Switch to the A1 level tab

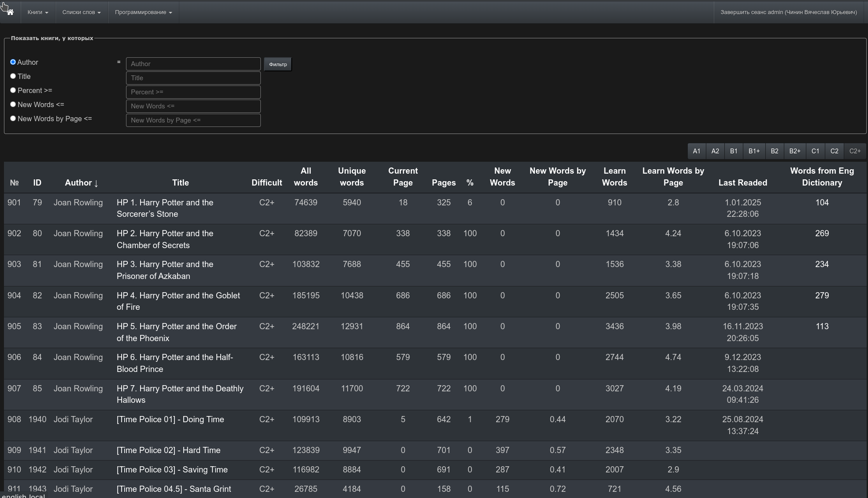coord(696,151)
